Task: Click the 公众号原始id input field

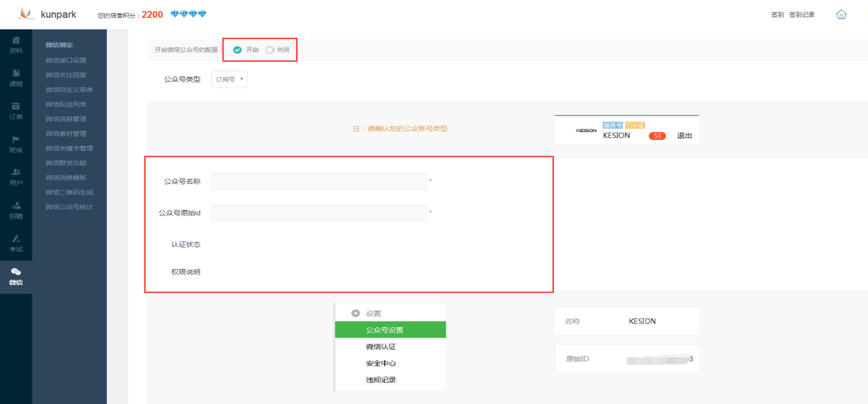Action: click(319, 213)
